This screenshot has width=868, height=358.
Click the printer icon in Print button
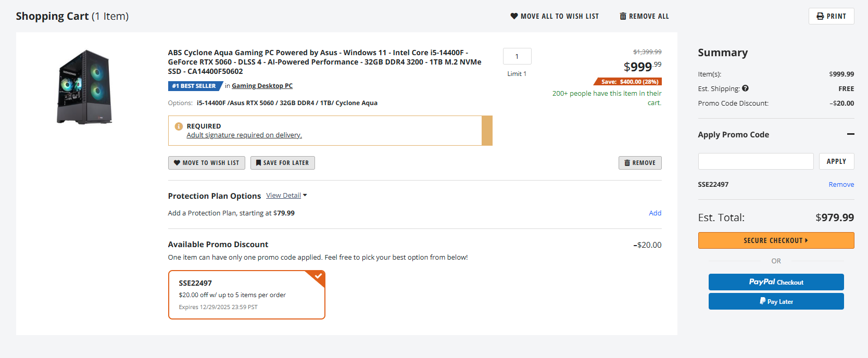click(x=820, y=16)
